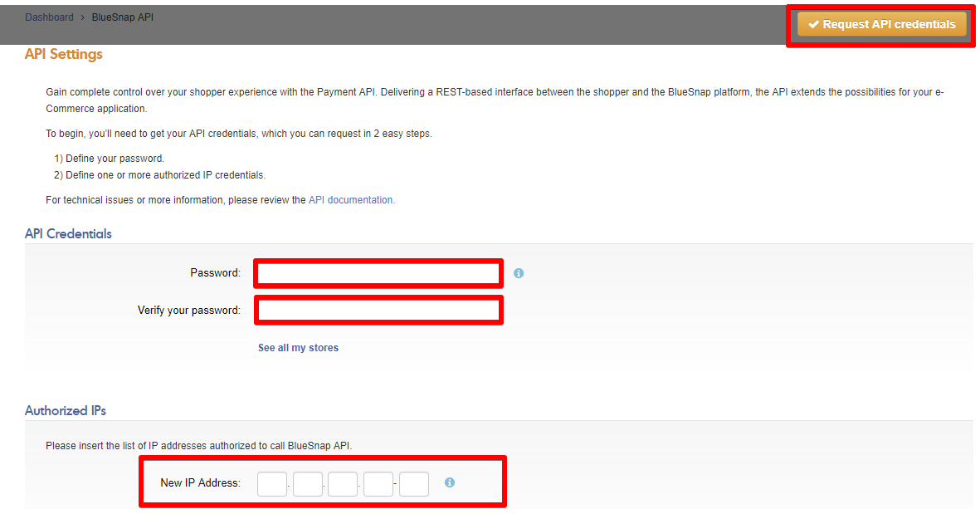Focus the Password input field

(378, 273)
